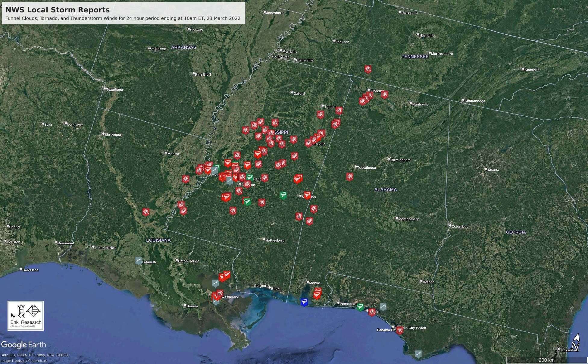Click the gray marker beside Lafayette

point(139,260)
